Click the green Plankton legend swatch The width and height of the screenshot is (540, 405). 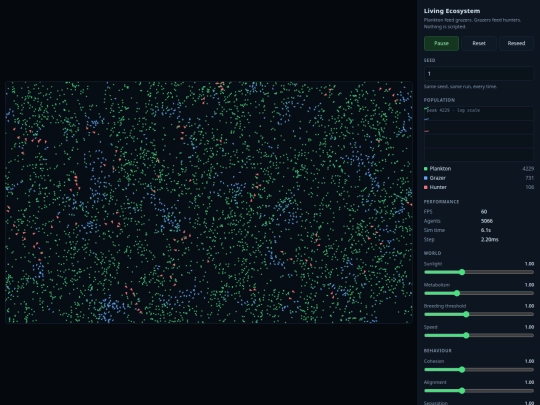[426, 169]
